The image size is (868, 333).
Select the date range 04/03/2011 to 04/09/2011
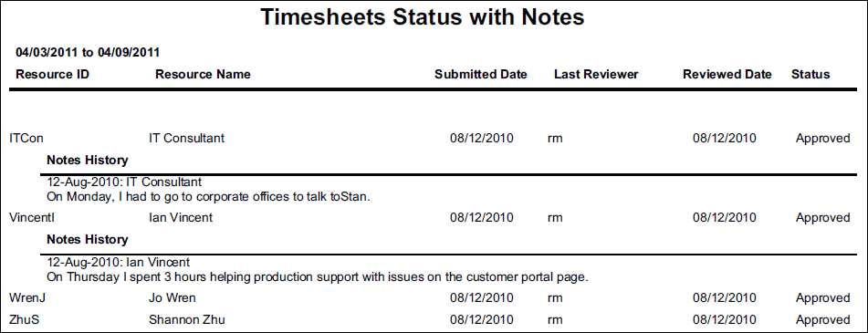(x=88, y=53)
